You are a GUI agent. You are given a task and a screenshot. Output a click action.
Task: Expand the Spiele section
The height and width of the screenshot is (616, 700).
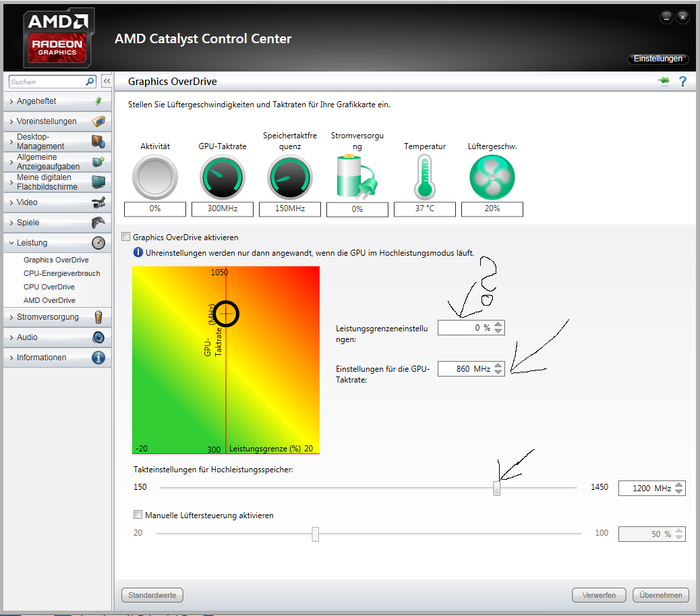57,223
